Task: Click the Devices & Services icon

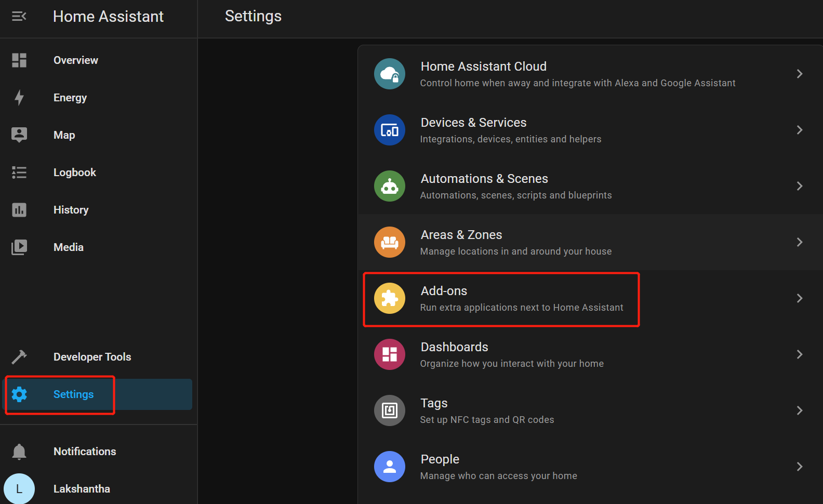Action: coord(390,130)
